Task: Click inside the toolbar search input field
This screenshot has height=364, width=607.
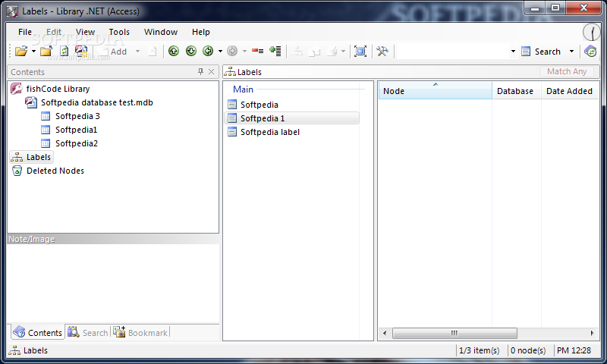Action: pyautogui.click(x=453, y=52)
